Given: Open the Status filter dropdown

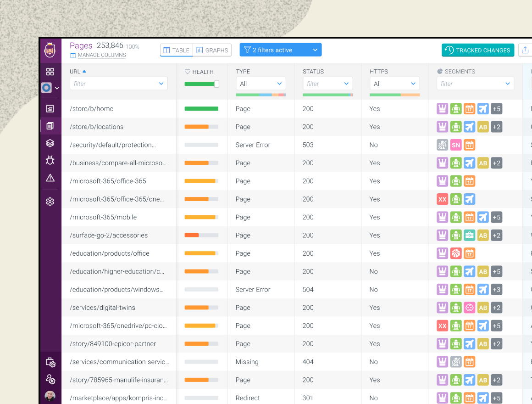Looking at the screenshot, I should pos(328,84).
